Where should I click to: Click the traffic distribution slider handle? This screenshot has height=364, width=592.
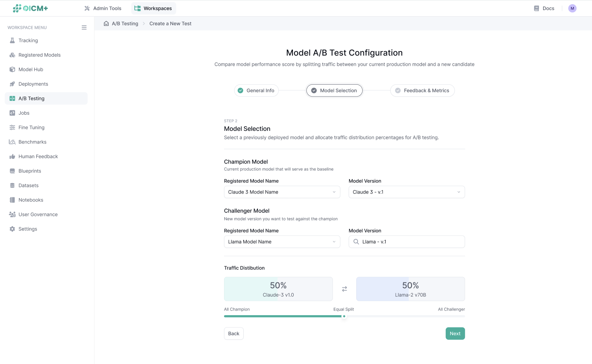click(x=344, y=316)
